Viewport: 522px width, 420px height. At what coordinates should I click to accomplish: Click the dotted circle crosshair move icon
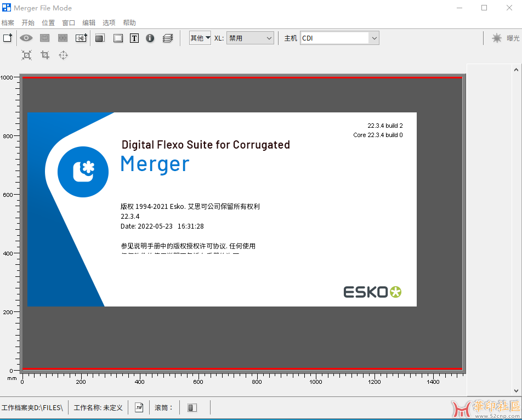point(63,55)
